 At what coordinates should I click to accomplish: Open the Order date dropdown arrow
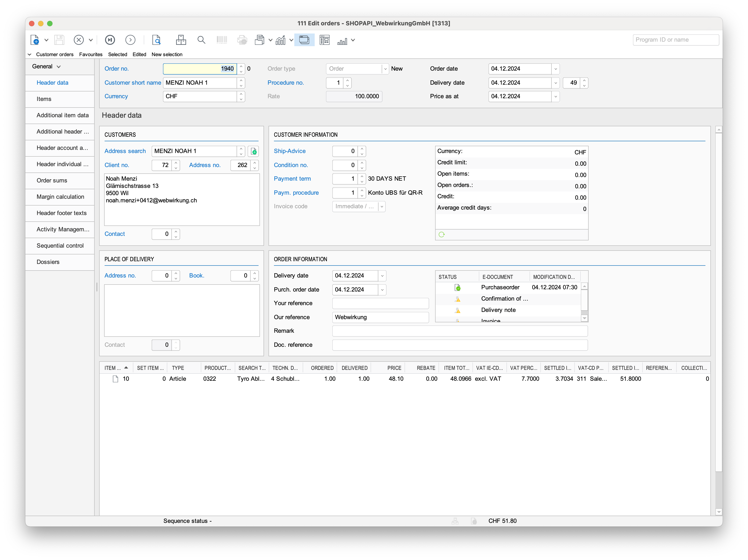(555, 69)
